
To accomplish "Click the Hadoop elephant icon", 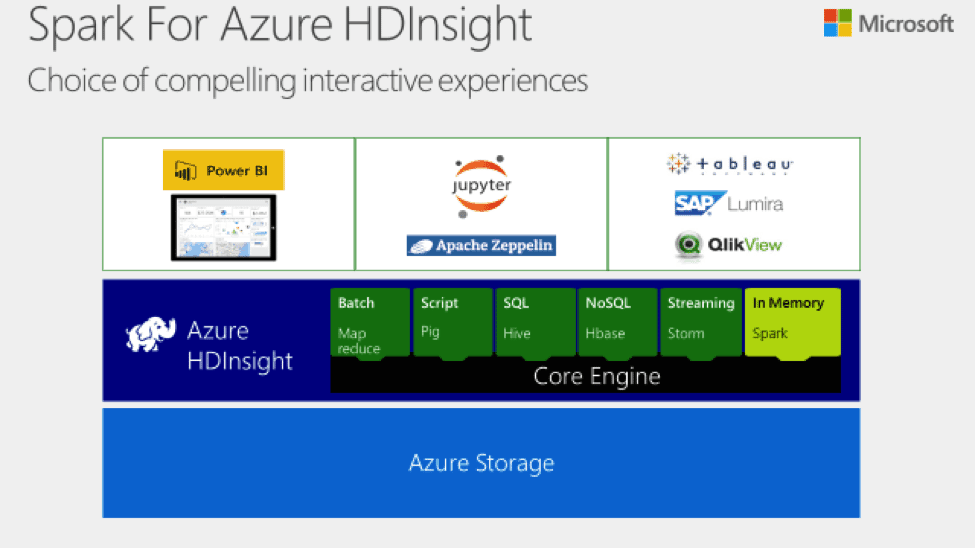I will [x=150, y=334].
